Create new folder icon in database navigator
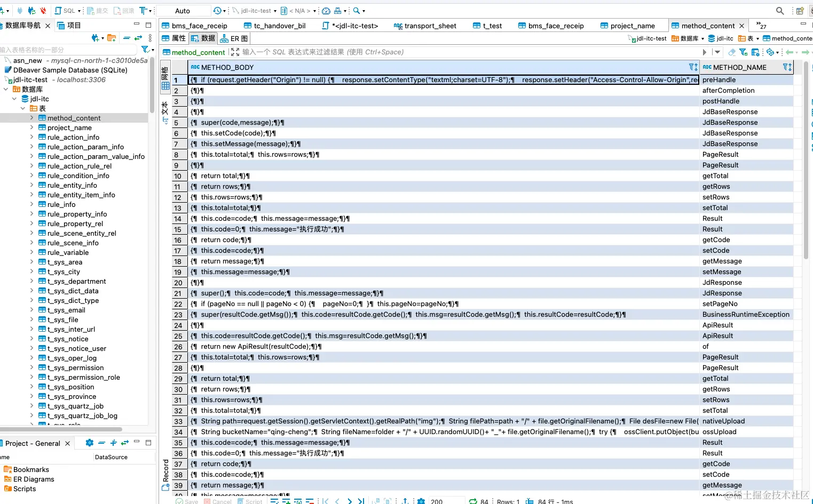This screenshot has width=813, height=504. coord(112,38)
